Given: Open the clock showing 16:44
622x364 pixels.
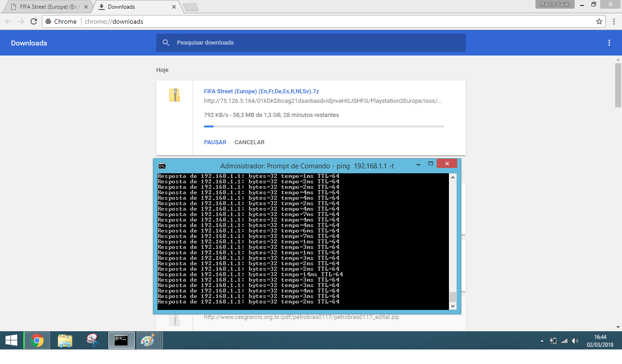Looking at the screenshot, I should click(600, 340).
